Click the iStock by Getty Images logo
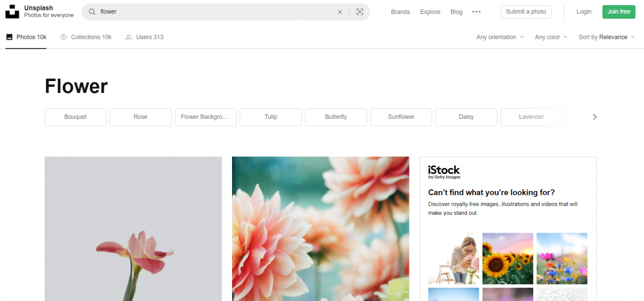The height and width of the screenshot is (301, 644). (444, 172)
